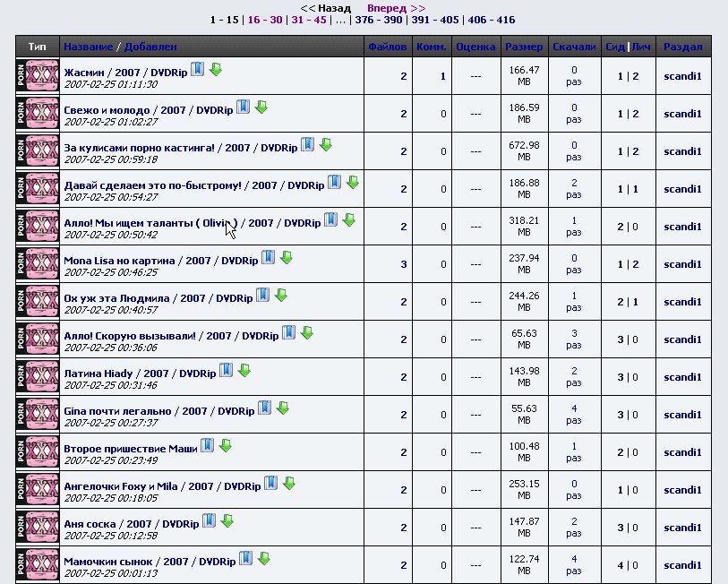
Task: Sort by the Раздал uploader column
Action: (682, 47)
